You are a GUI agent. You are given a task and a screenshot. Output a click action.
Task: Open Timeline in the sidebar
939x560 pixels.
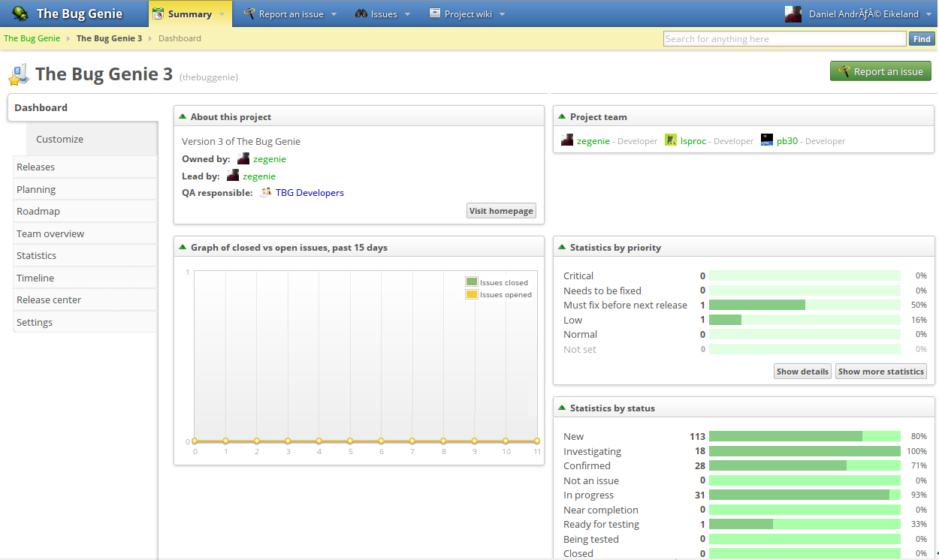tap(85, 278)
